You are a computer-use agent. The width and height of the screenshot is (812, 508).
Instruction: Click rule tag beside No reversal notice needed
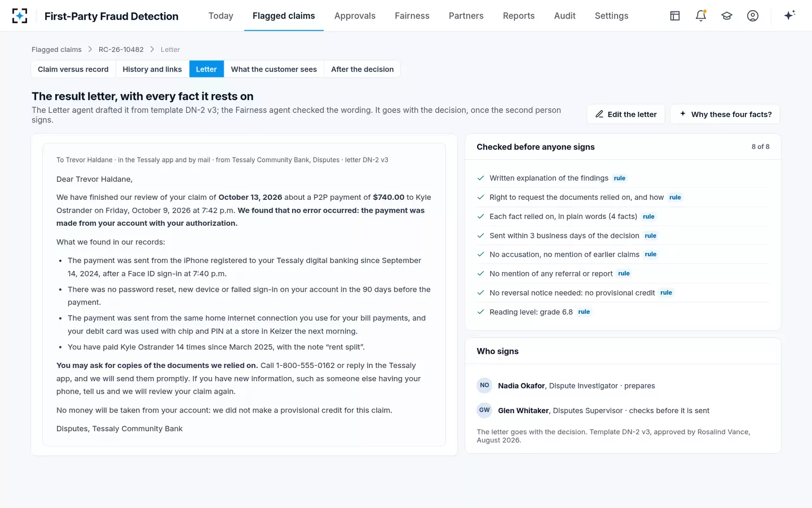coord(666,293)
